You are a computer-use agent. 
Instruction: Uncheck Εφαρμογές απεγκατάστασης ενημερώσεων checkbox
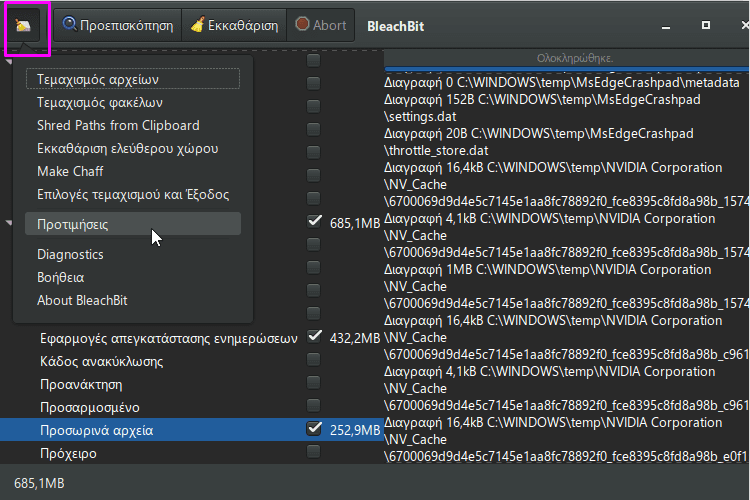point(314,336)
